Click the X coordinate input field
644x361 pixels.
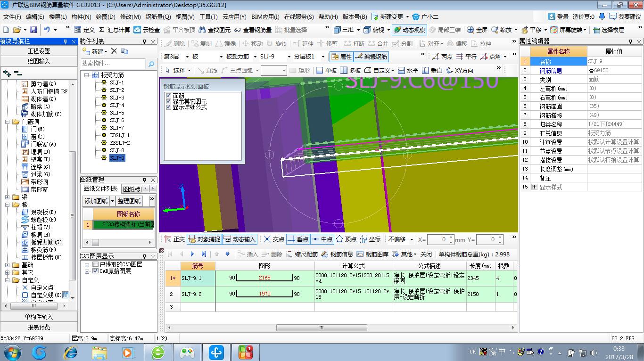point(438,239)
